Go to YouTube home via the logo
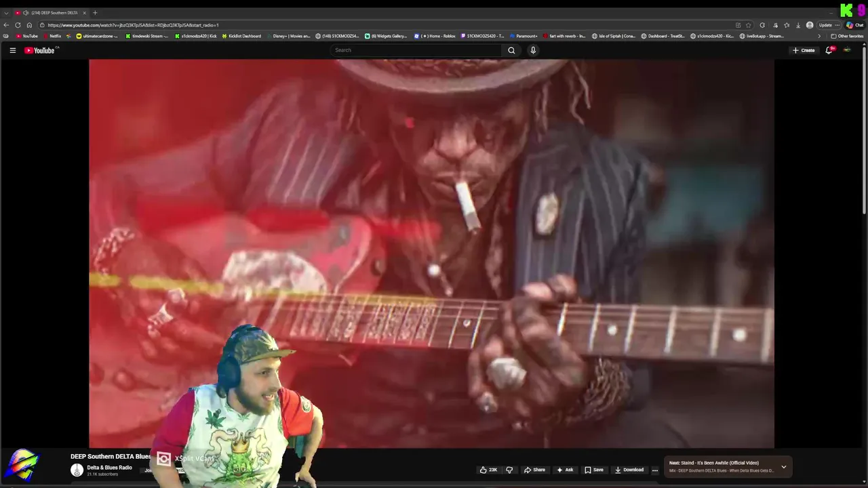The image size is (868, 488). click(x=39, y=50)
